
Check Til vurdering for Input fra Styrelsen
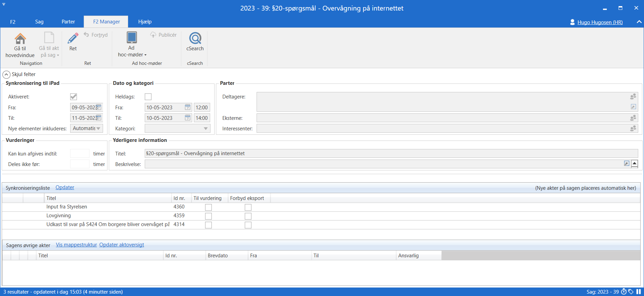point(208,207)
